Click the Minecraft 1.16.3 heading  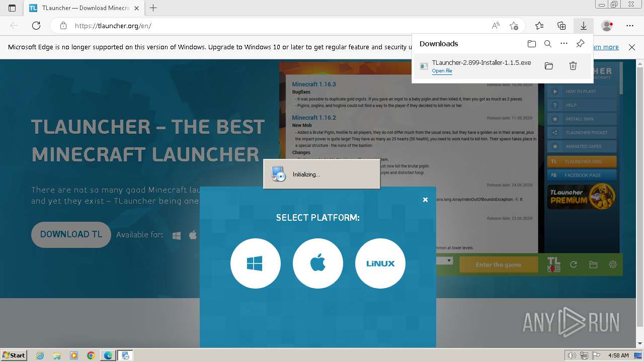(x=314, y=84)
